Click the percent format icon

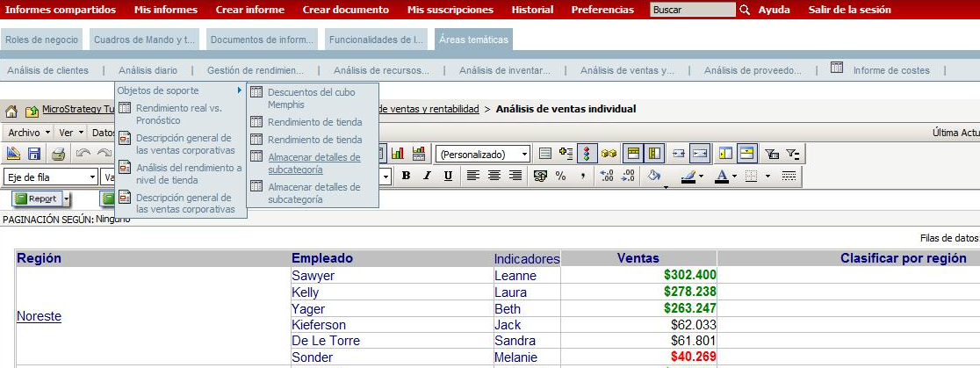[x=560, y=176]
